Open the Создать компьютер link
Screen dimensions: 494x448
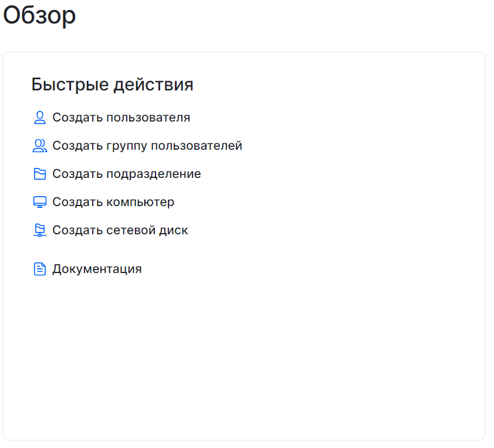tap(113, 201)
